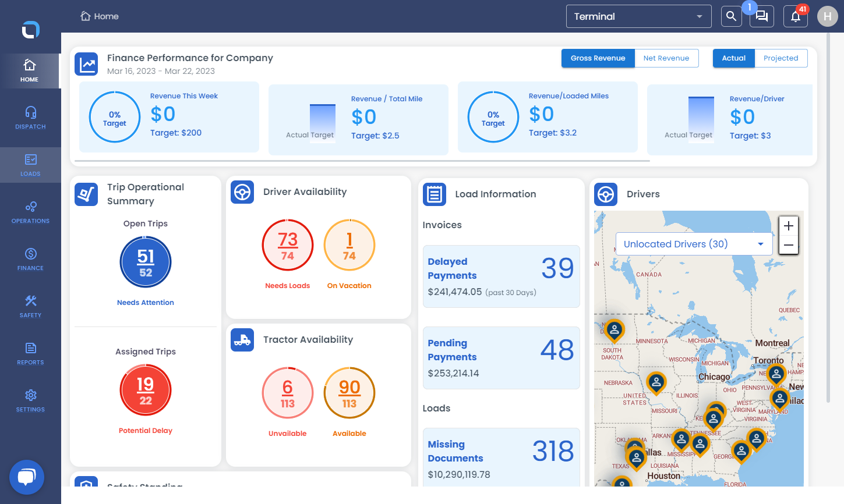
Task: Click the Drivers panel steering wheel icon
Action: pyautogui.click(x=606, y=194)
